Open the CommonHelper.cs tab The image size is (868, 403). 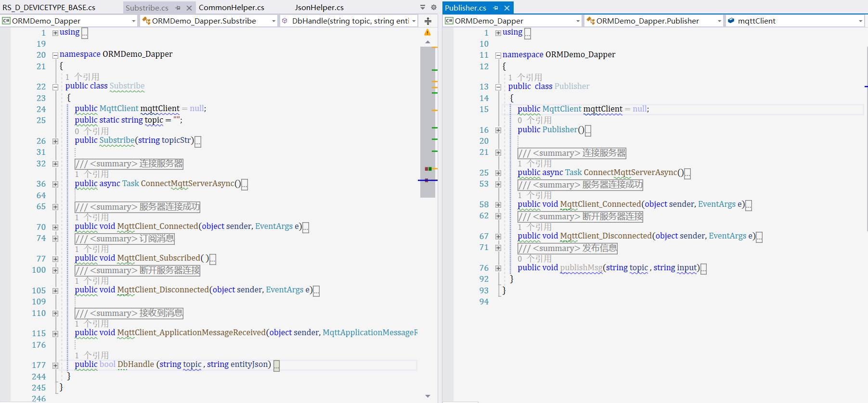click(232, 7)
